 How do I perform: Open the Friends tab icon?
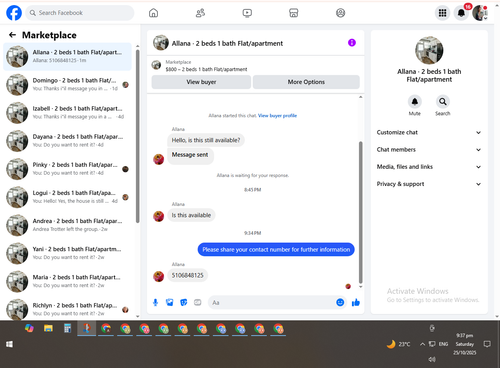200,13
